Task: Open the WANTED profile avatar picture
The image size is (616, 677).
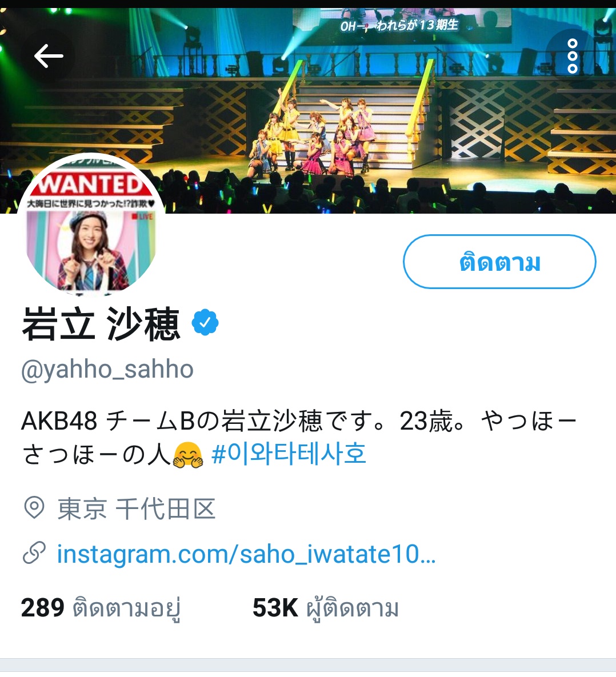Action: 91,225
